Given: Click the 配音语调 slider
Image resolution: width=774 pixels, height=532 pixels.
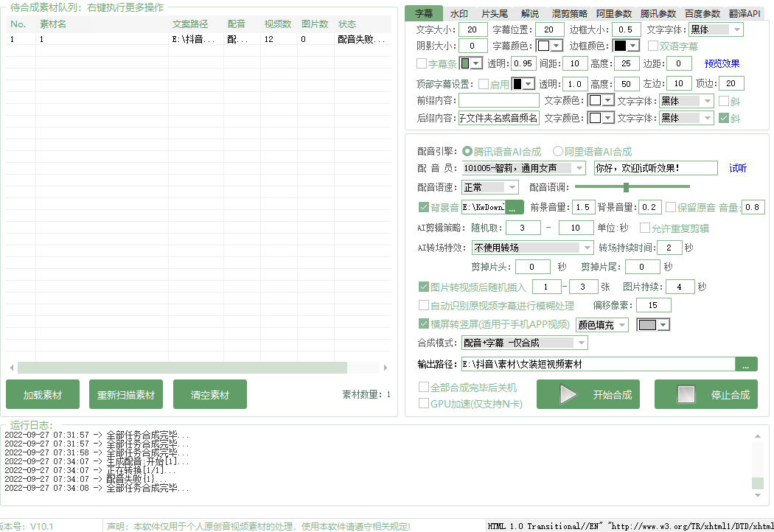Looking at the screenshot, I should coord(632,187).
